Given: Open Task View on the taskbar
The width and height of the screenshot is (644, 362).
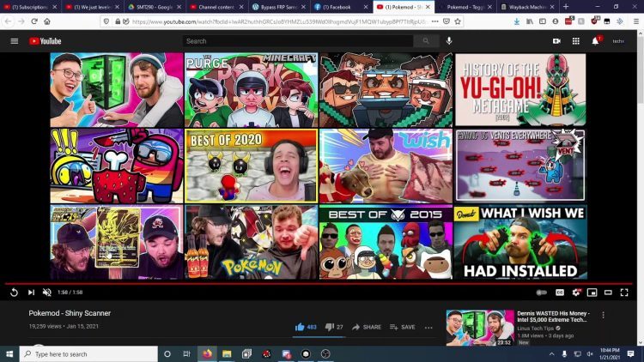Looking at the screenshot, I should pos(187,353).
